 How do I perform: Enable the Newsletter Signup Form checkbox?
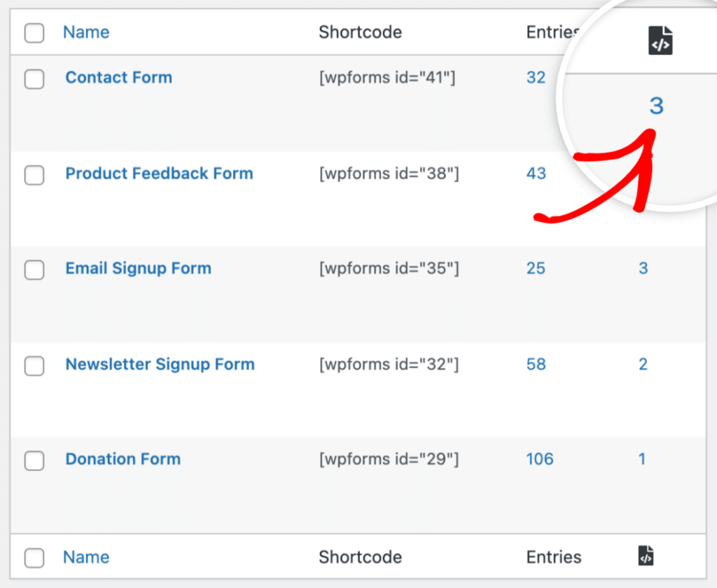coord(34,365)
